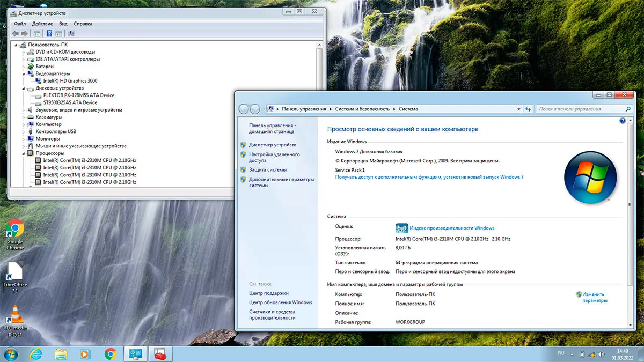
Task: Open the VLC media player desktop icon
Action: 15,321
